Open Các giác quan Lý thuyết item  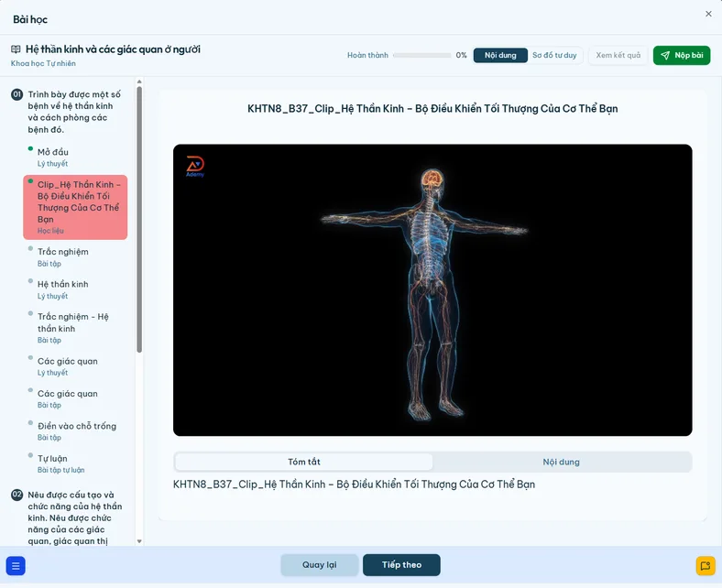pos(75,366)
